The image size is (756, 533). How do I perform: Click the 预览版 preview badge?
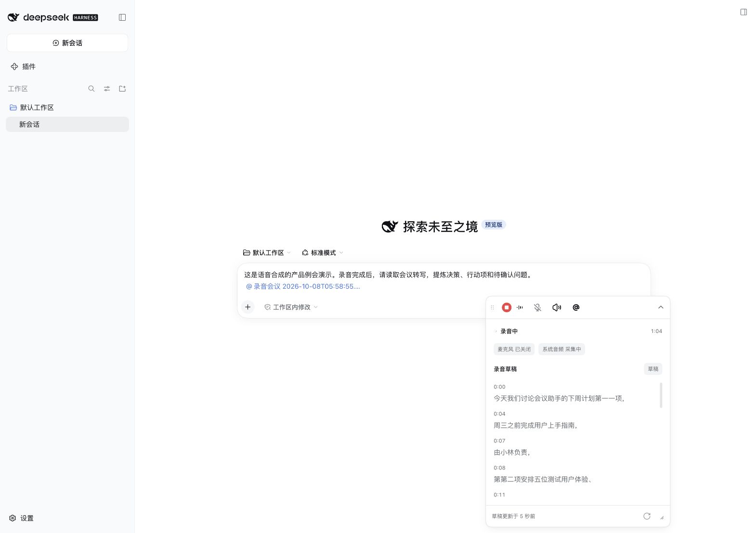494,225
